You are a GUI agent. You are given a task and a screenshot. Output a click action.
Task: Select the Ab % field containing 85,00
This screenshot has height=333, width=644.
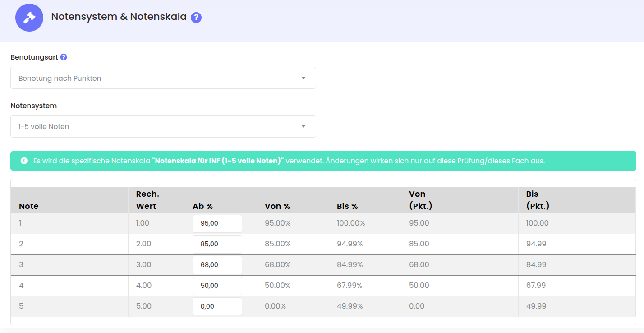point(217,244)
